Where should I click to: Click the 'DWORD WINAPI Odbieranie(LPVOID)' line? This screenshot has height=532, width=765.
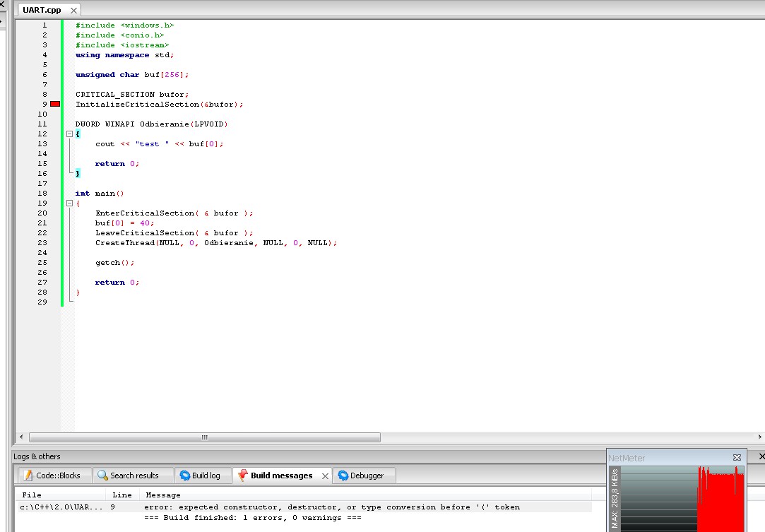tap(151, 124)
